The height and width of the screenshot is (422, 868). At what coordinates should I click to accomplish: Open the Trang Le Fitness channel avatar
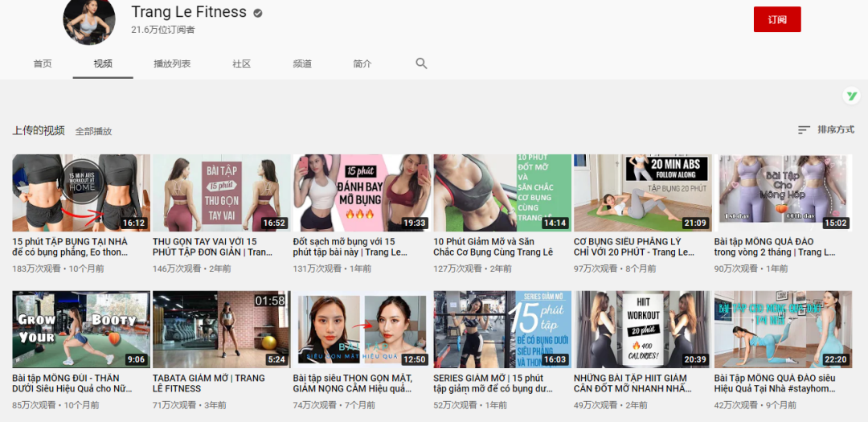(x=89, y=19)
